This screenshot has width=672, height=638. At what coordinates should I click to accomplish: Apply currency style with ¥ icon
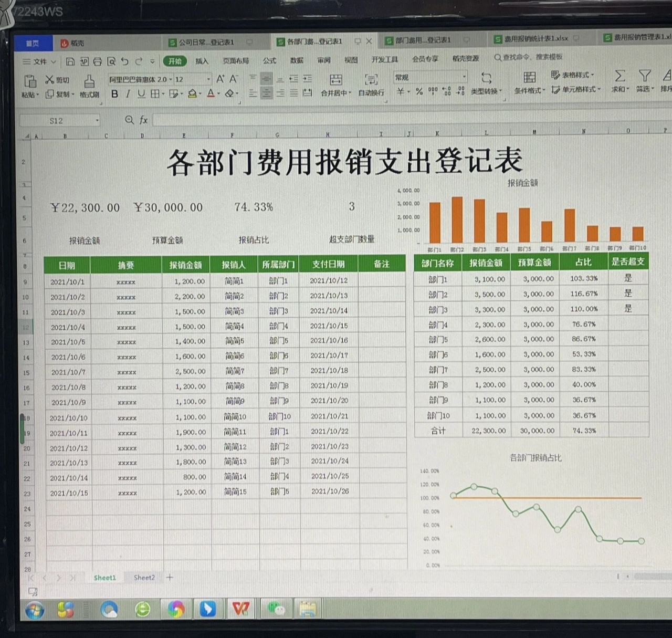click(x=401, y=92)
